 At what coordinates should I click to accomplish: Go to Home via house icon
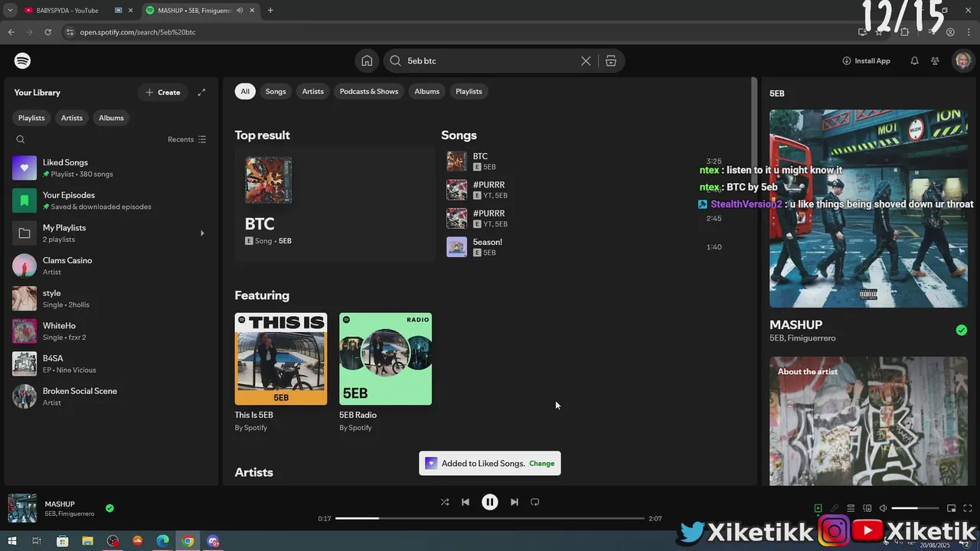tap(367, 60)
